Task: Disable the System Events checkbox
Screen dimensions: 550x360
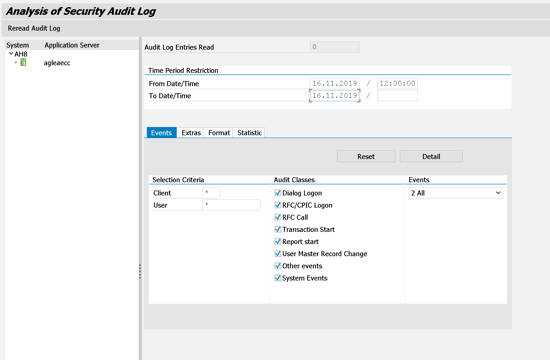Action: [x=277, y=278]
